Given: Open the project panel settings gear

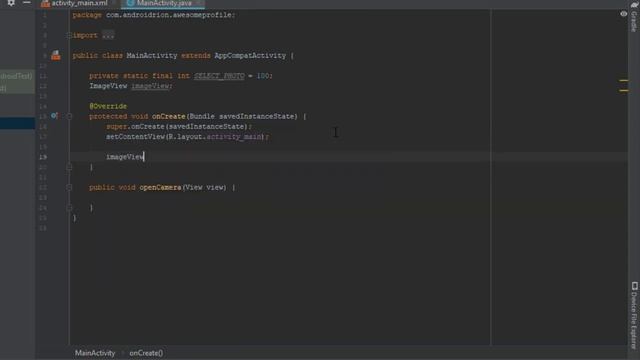Looking at the screenshot, I should (x=11, y=3).
